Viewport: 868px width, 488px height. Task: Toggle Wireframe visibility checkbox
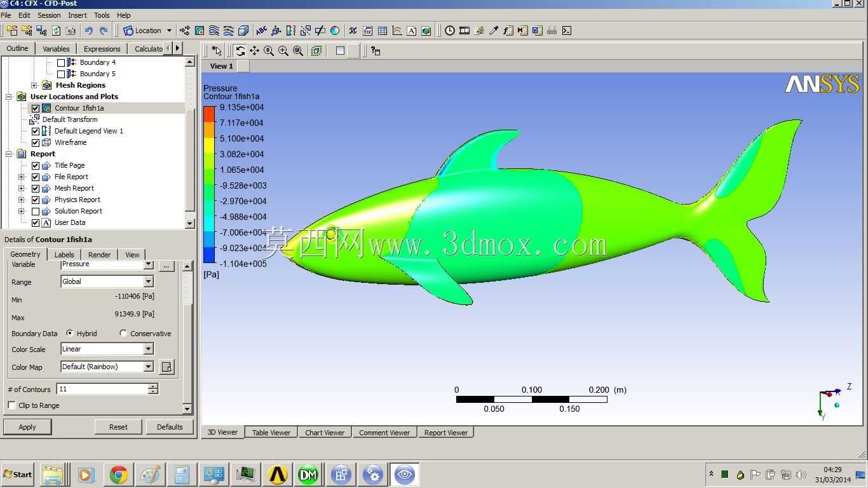coord(36,142)
